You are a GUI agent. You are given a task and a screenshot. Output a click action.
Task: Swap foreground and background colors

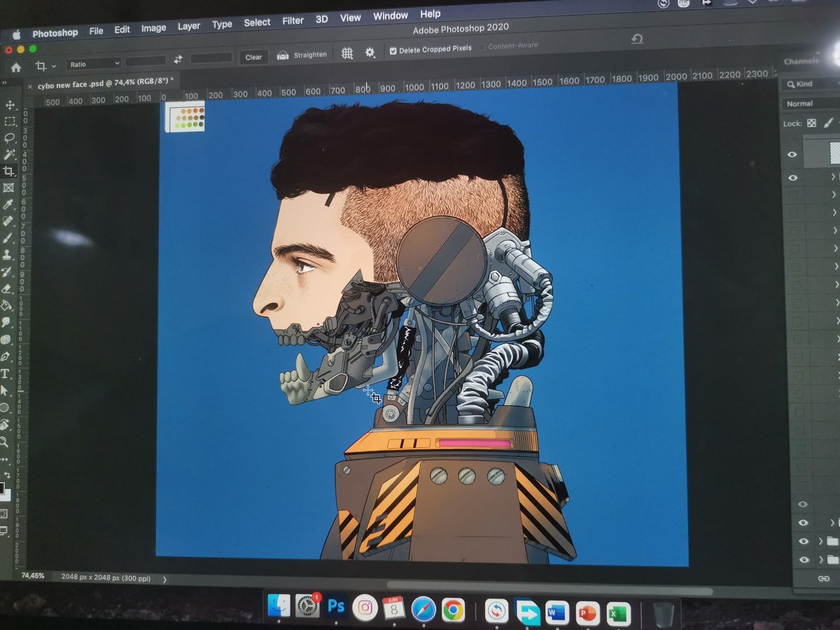(7, 475)
